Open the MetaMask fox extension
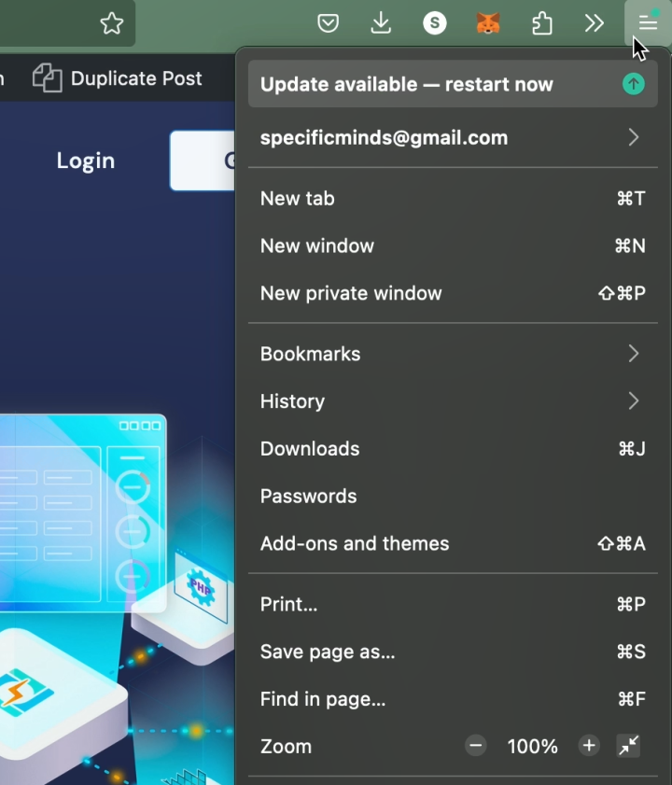Viewport: 672px width, 785px height. click(x=488, y=23)
